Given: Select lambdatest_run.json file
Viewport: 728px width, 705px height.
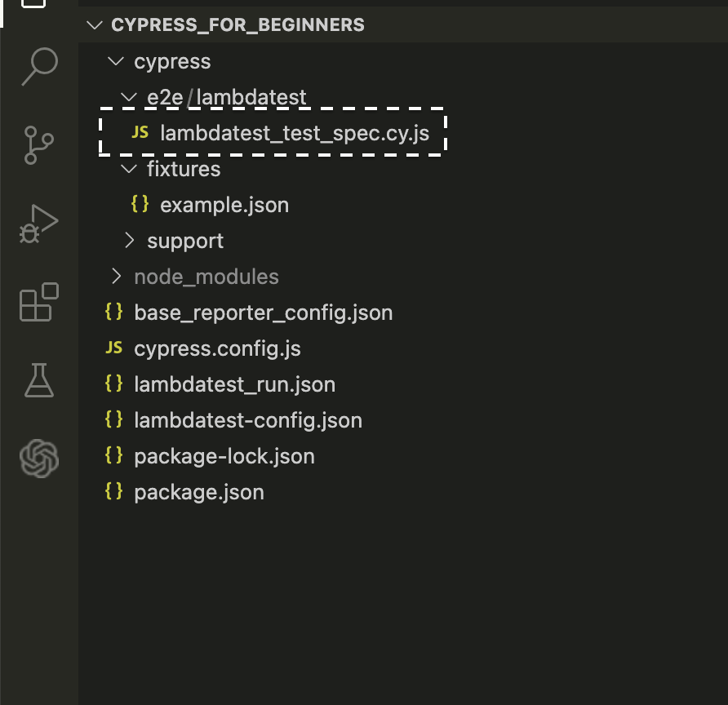Looking at the screenshot, I should (x=234, y=384).
